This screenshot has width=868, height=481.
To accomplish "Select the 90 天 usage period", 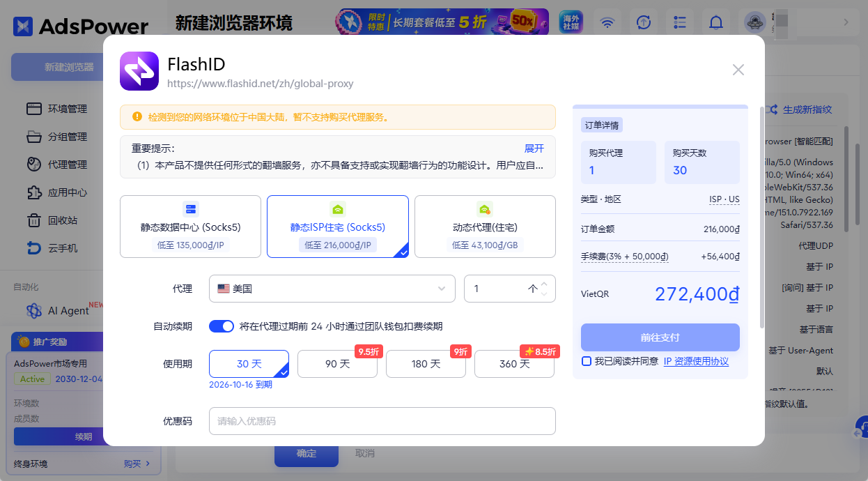I will [x=337, y=364].
